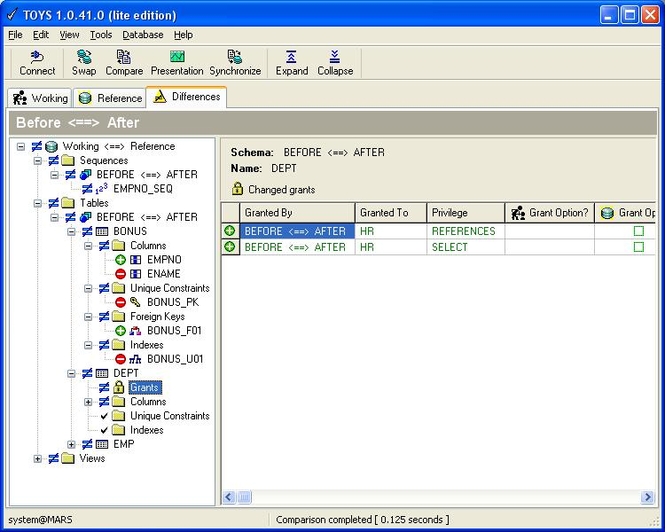
Task: Click the horizontal scrollbar left arrow
Action: point(229,497)
